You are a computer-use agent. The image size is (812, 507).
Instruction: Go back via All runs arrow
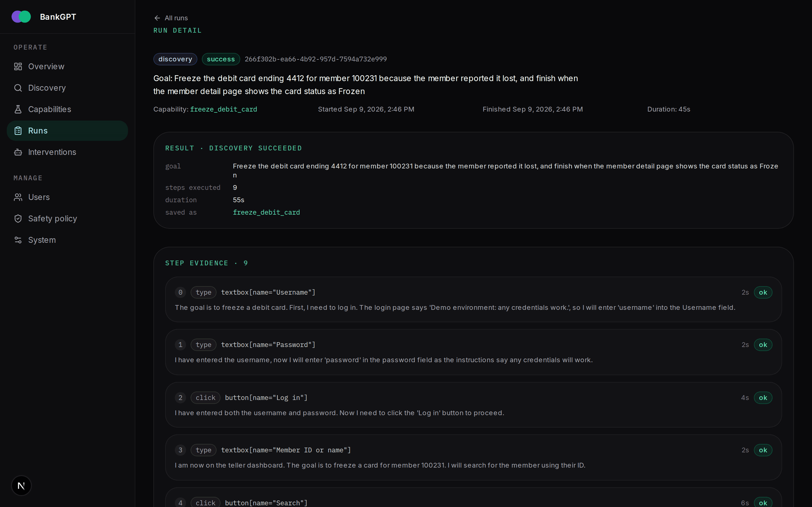click(171, 18)
